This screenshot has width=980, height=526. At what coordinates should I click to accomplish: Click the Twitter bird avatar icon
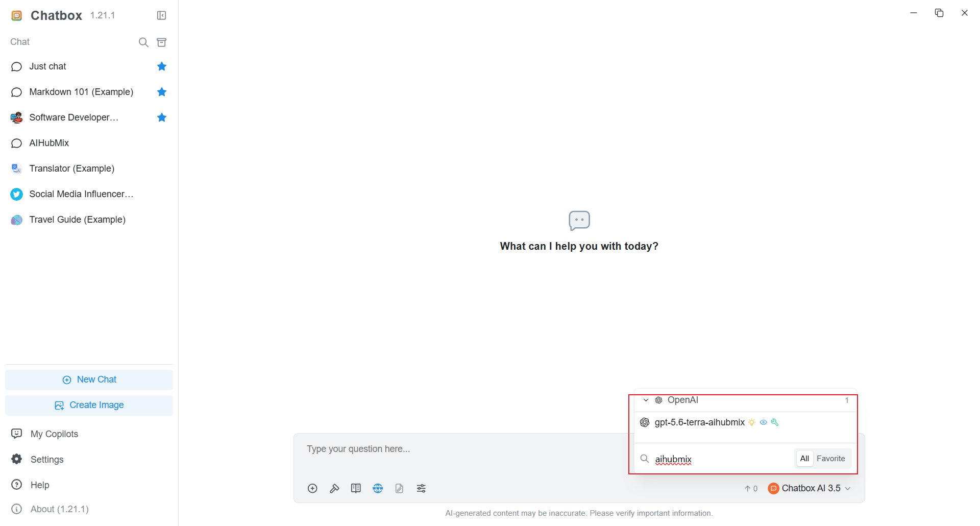click(x=16, y=194)
